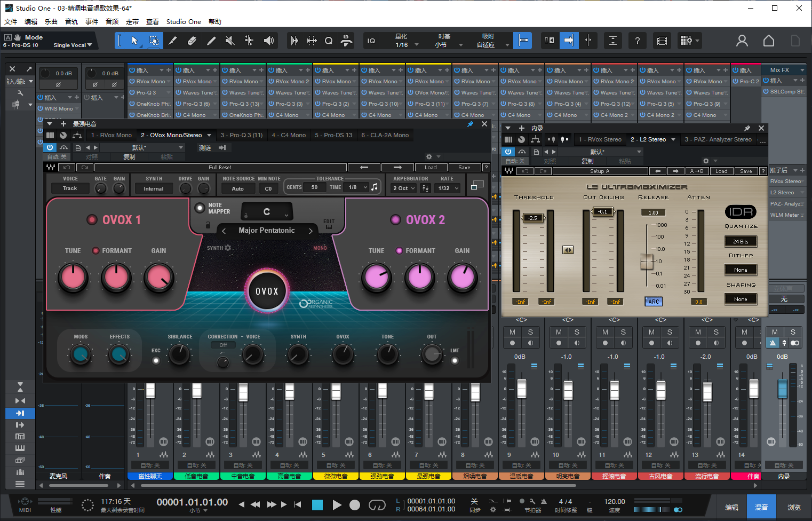Click the Full Reset button in OVOX

coord(219,167)
